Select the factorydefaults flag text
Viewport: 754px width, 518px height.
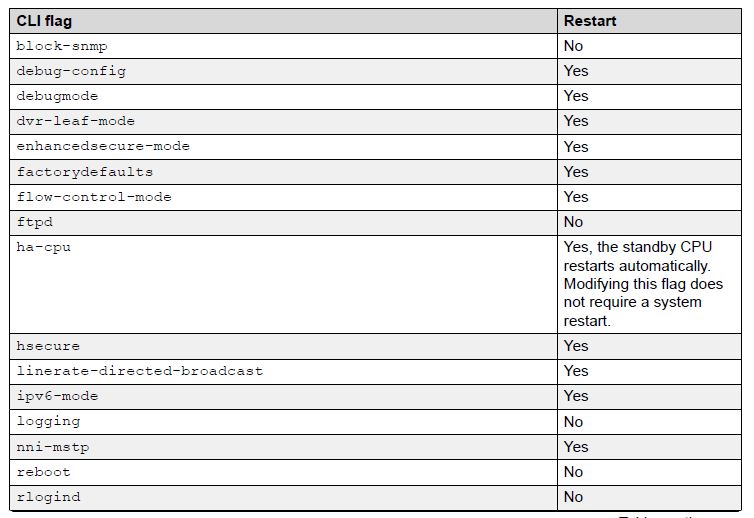85,172
